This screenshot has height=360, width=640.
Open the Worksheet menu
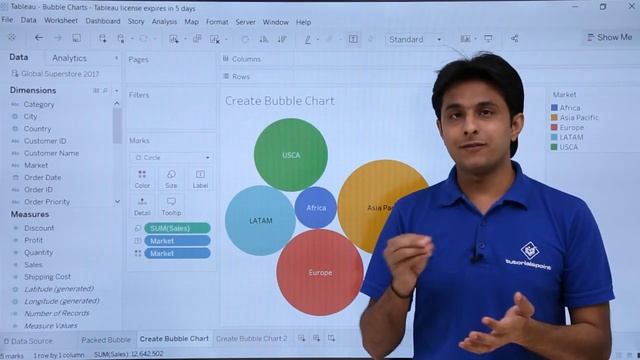61,20
